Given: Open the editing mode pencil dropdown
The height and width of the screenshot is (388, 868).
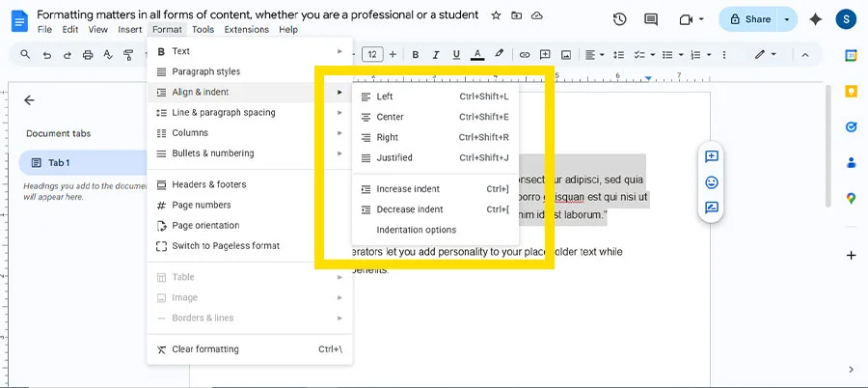Looking at the screenshot, I should click(x=766, y=54).
